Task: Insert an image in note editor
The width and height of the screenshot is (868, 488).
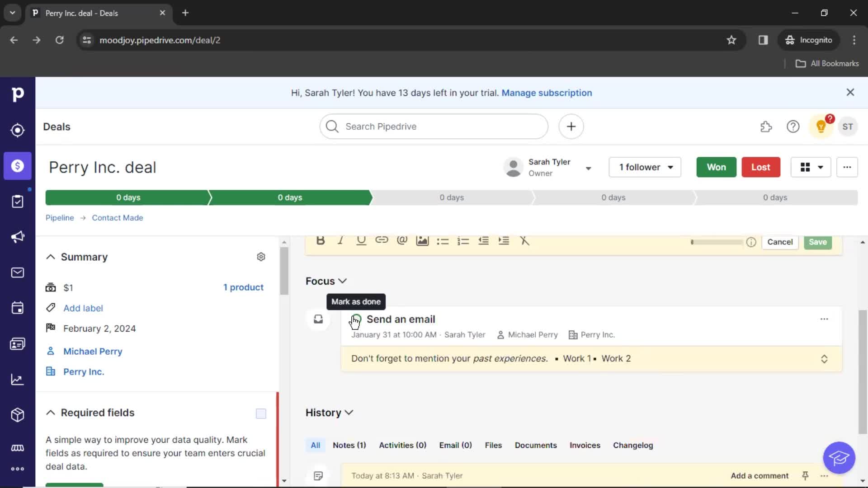Action: 422,241
